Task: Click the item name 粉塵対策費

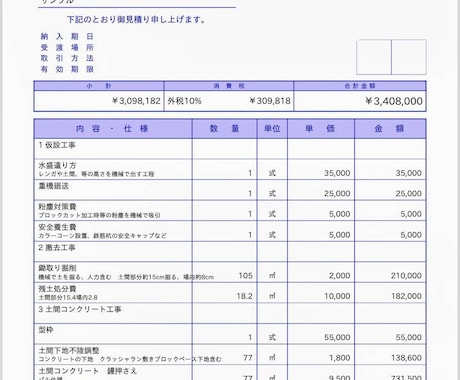Action: [x=57, y=206]
